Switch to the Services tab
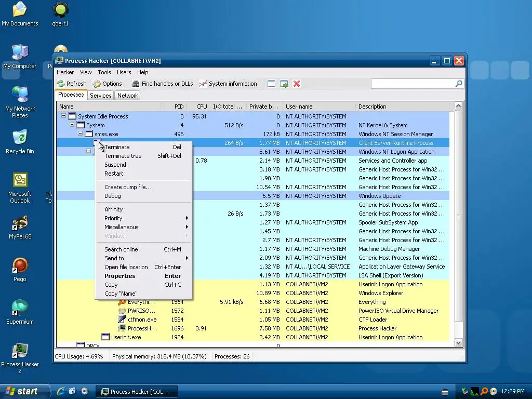Viewport: 532px width, 399px height. pyautogui.click(x=100, y=96)
